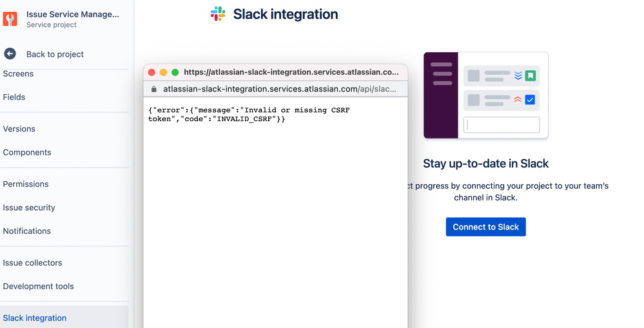Image resolution: width=644 pixels, height=328 pixels.
Task: Go to Versions settings
Action: [x=19, y=129]
